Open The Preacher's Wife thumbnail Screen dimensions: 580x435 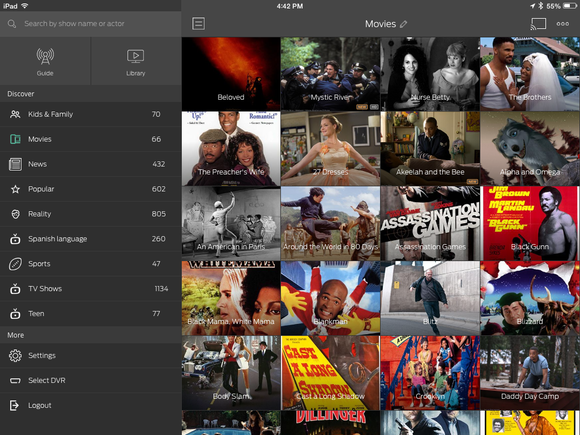(231, 148)
